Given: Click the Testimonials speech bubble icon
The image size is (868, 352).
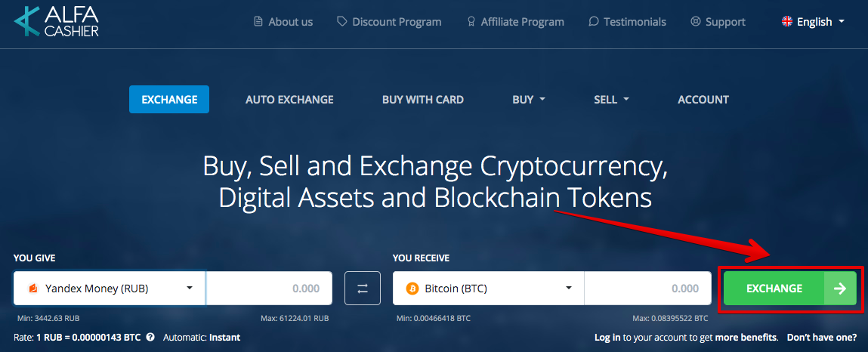Looking at the screenshot, I should click(594, 22).
